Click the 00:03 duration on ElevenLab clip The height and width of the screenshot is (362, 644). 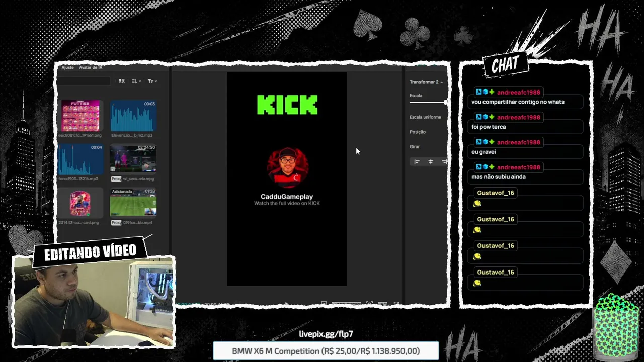pos(149,104)
